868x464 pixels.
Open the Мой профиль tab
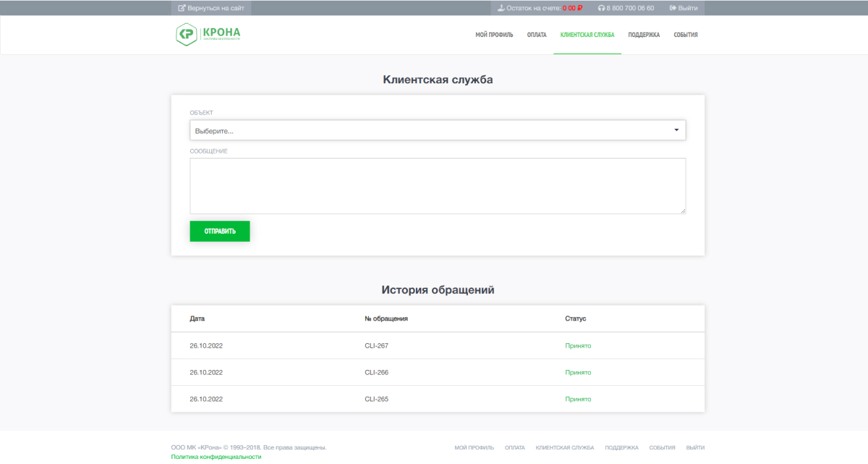(x=494, y=35)
